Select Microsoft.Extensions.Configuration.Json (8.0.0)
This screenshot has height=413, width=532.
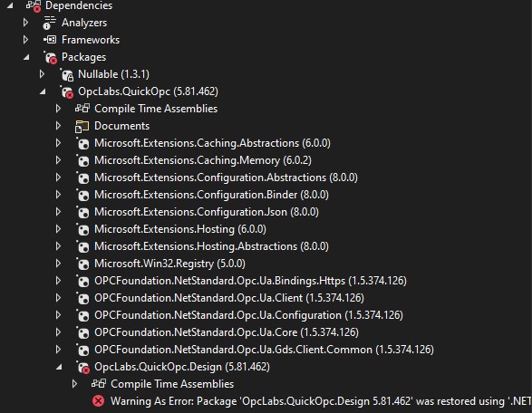207,212
